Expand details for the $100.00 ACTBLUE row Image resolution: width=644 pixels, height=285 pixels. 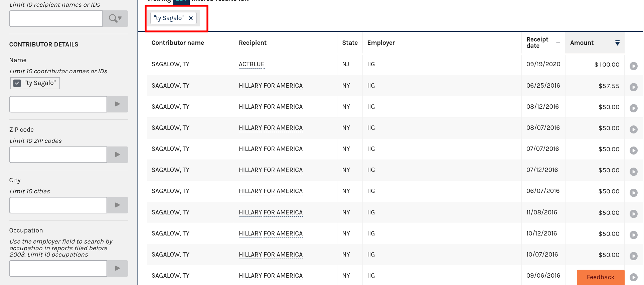(633, 66)
